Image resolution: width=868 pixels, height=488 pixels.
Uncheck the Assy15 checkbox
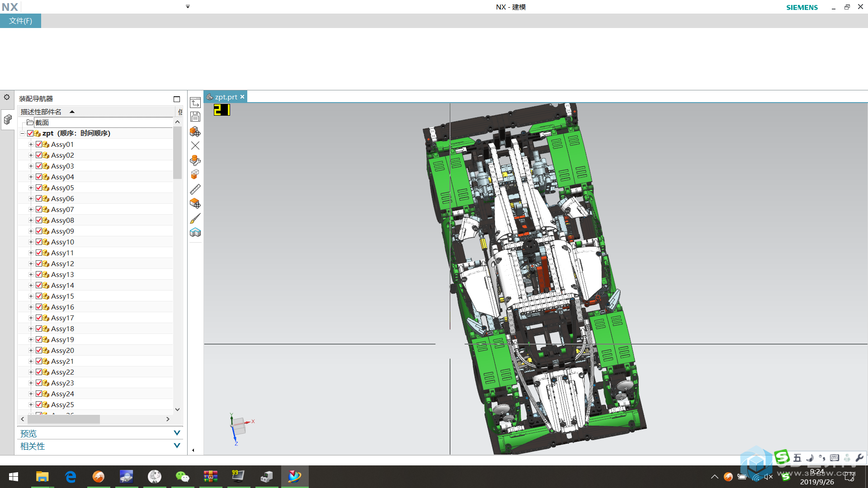[x=39, y=296]
